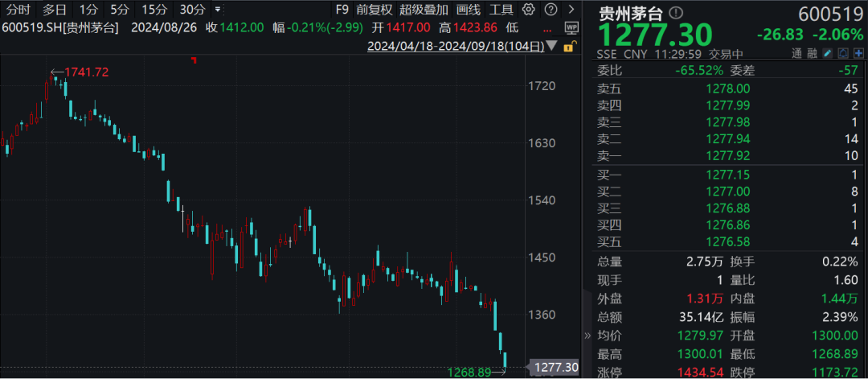Select the 30分 period tab
This screenshot has width=868, height=379.
[193, 10]
